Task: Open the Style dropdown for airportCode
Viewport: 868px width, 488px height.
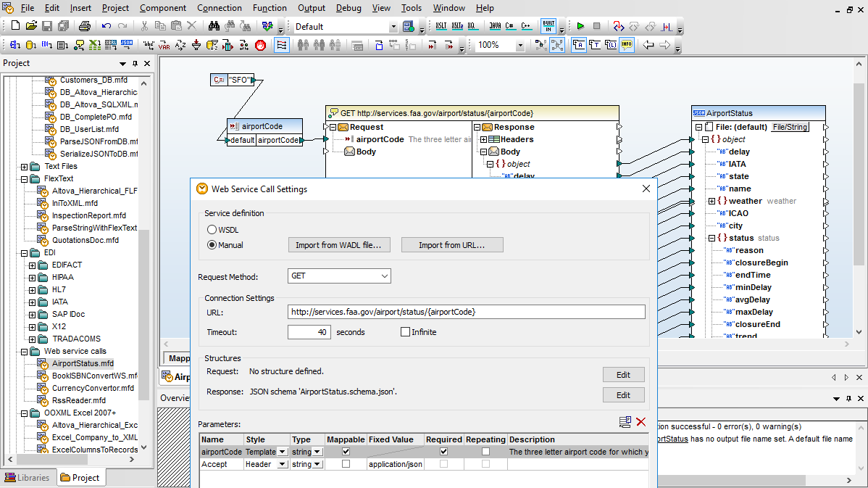Action: pos(283,452)
